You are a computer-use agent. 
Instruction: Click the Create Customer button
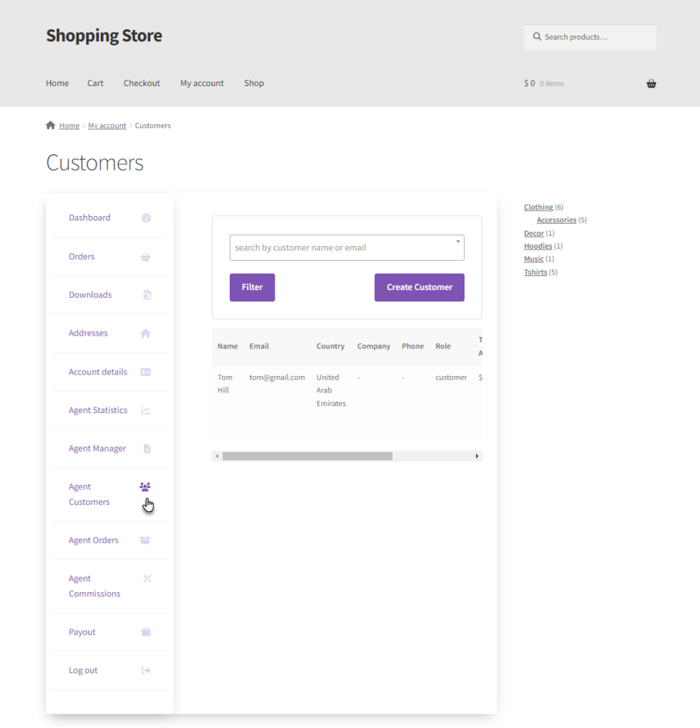tap(420, 287)
